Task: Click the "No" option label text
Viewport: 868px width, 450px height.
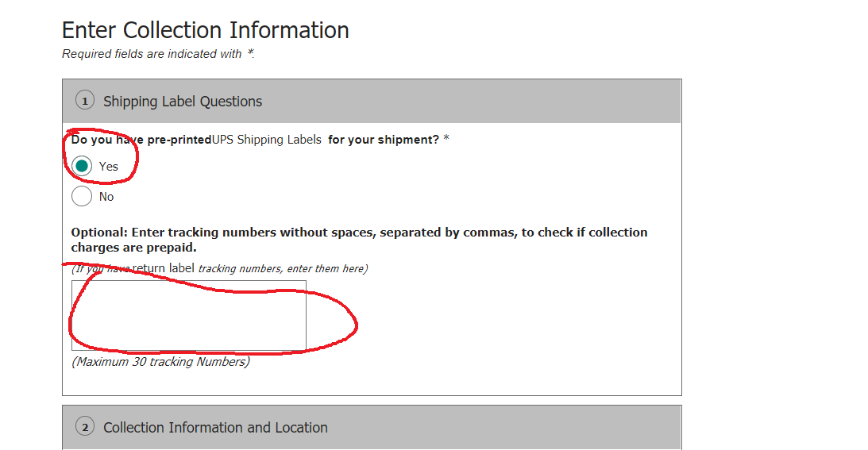Action: pyautogui.click(x=106, y=196)
